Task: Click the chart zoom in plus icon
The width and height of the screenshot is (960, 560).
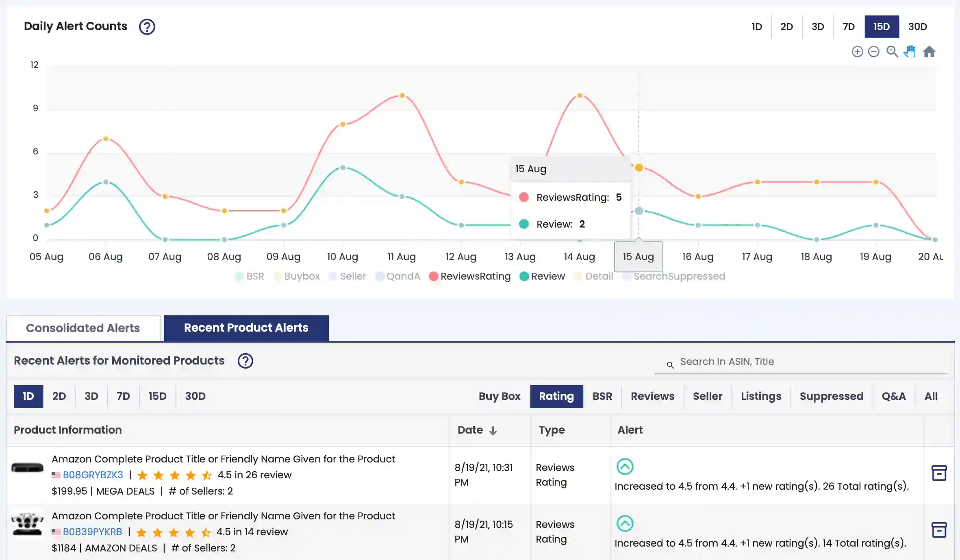Action: 857,52
